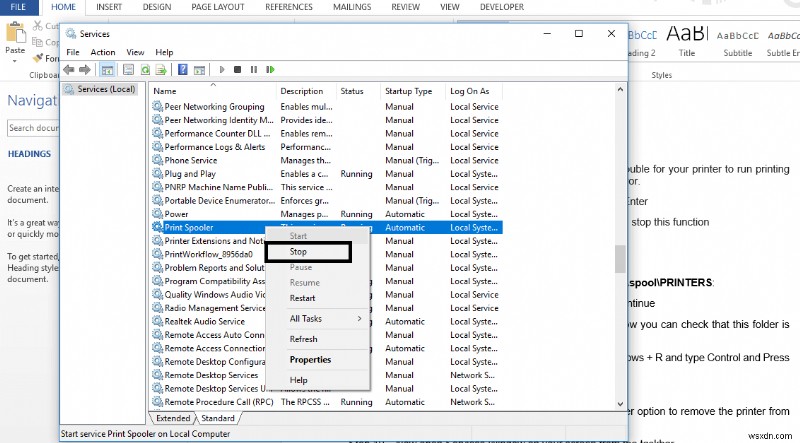
Task: Sort by the Log On As column header
Action: (x=473, y=91)
